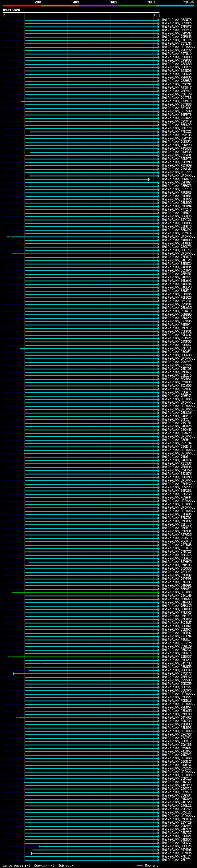This screenshot has height=868, width=197.
Task: Click hit label UniRef100_Q3SC85
Action: 177,64
